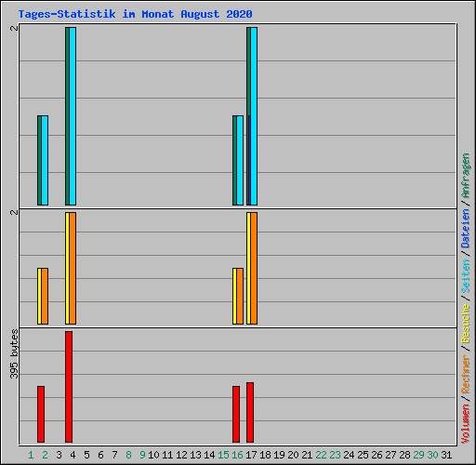The image size is (476, 465).
Task: Click the yellow visits bar for day 17
Action: click(248, 269)
